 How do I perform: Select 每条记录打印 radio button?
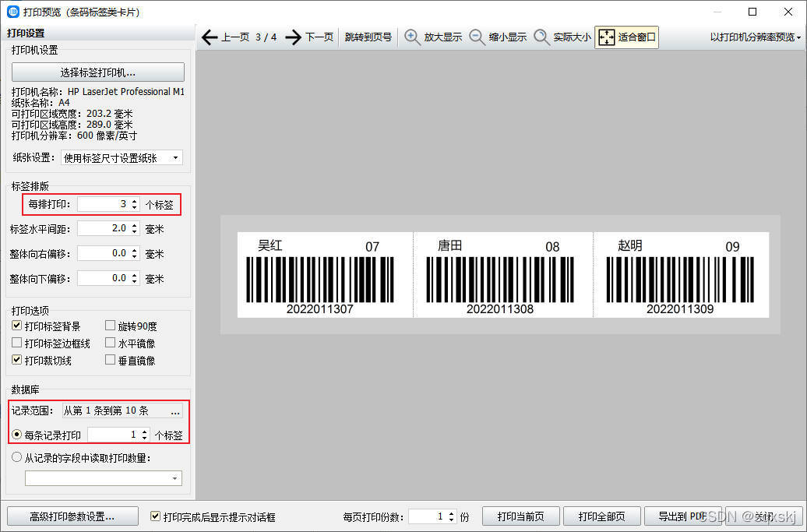point(16,435)
